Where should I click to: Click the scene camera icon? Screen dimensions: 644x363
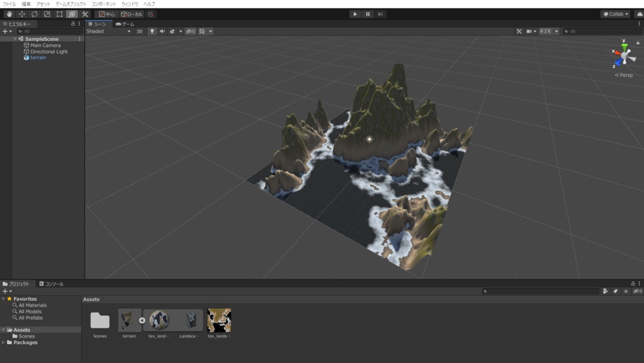click(x=529, y=30)
